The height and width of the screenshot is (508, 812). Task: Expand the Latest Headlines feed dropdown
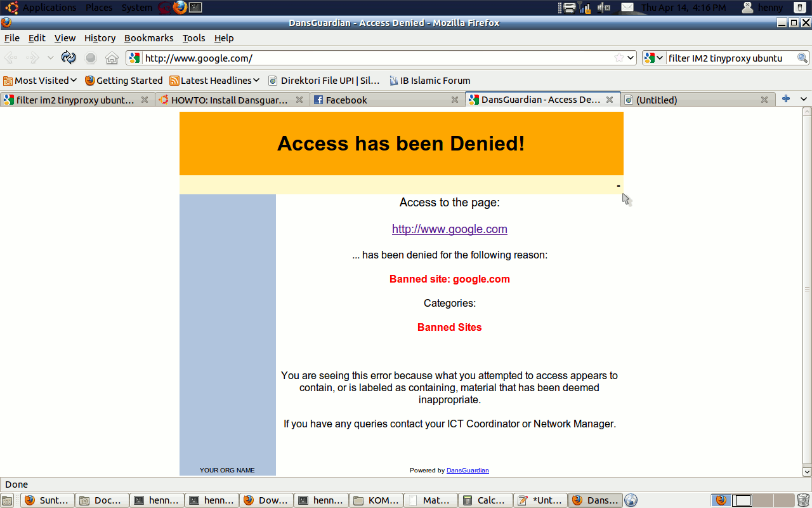[x=256, y=81]
